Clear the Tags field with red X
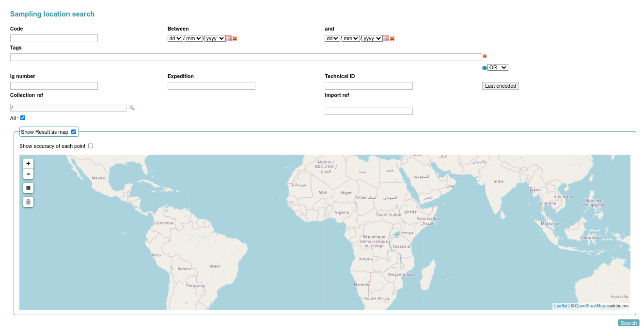644x336 pixels. point(485,56)
